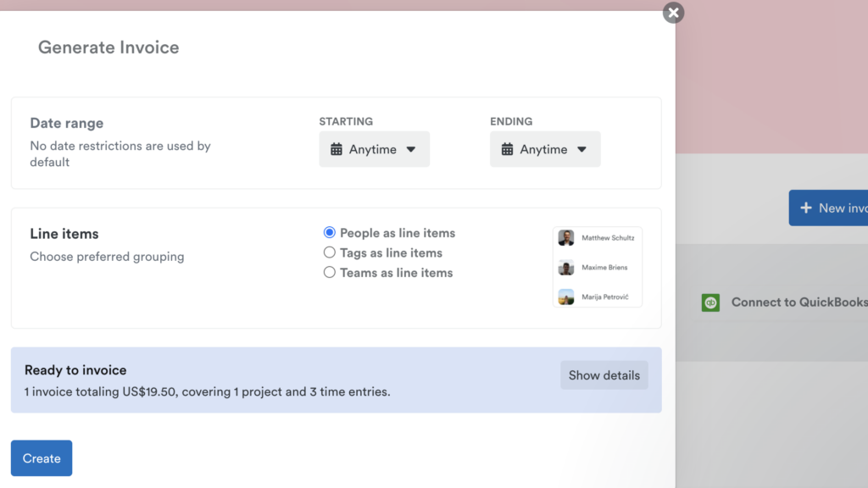Click the invoice total summary text
Image resolution: width=868 pixels, height=488 pixels.
point(207,391)
